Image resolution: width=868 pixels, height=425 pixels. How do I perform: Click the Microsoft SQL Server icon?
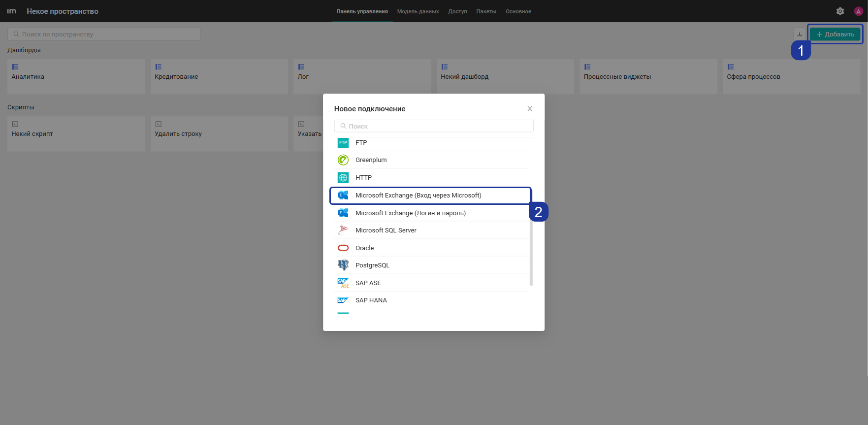point(343,230)
